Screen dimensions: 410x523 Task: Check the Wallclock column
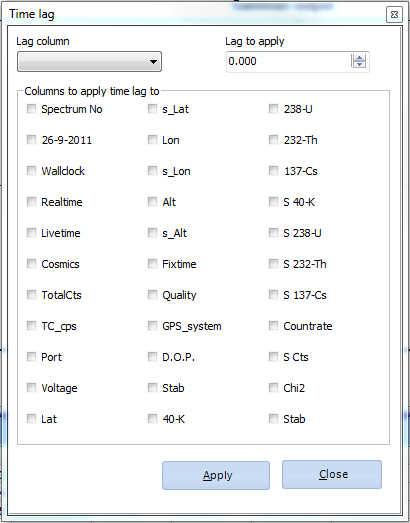tap(31, 171)
